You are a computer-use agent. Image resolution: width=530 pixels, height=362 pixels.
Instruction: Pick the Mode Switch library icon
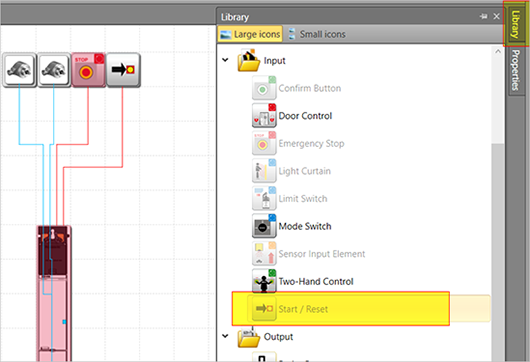point(264,226)
